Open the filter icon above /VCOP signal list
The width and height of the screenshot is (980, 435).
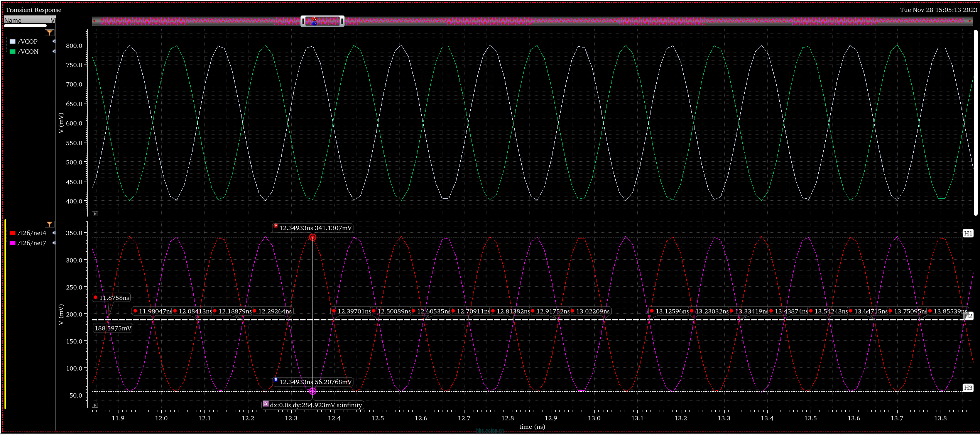[49, 33]
